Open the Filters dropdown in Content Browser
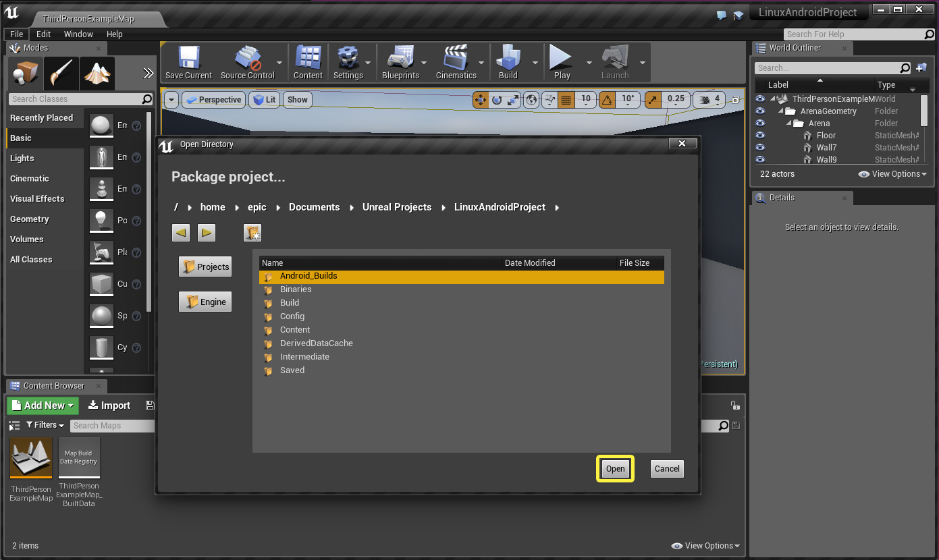 [x=45, y=425]
